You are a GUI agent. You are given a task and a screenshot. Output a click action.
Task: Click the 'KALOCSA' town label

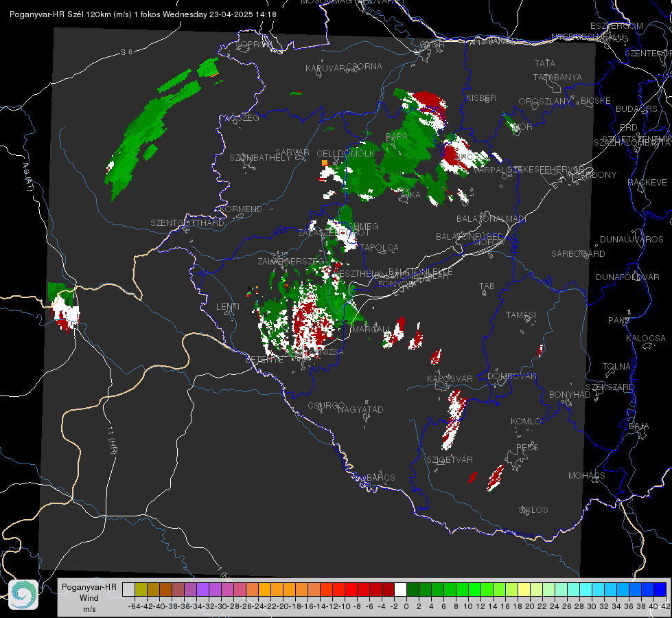(645, 339)
